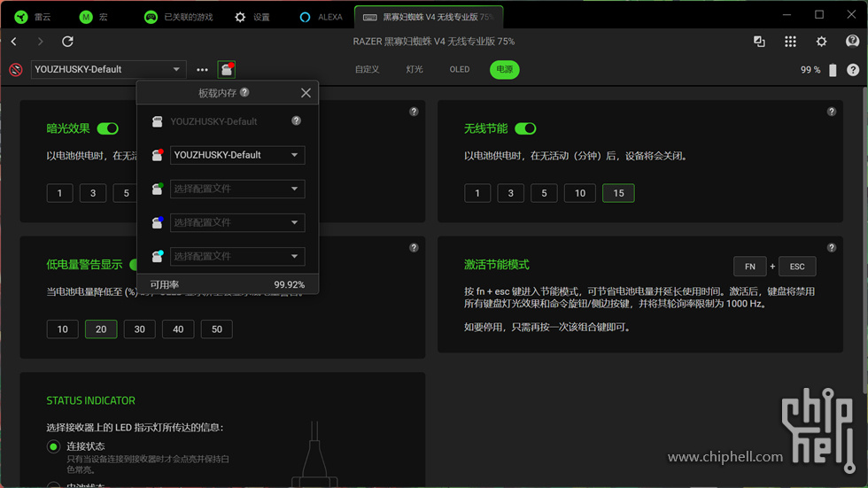Set low battery warning to 10 percent
The height and width of the screenshot is (488, 868).
click(63, 329)
